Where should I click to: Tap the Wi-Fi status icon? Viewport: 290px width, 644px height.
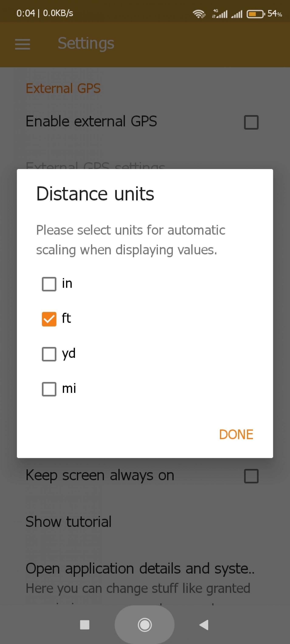coord(199,14)
